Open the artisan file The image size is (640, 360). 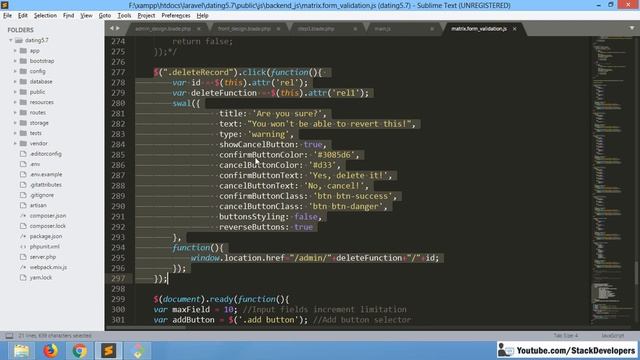38,205
